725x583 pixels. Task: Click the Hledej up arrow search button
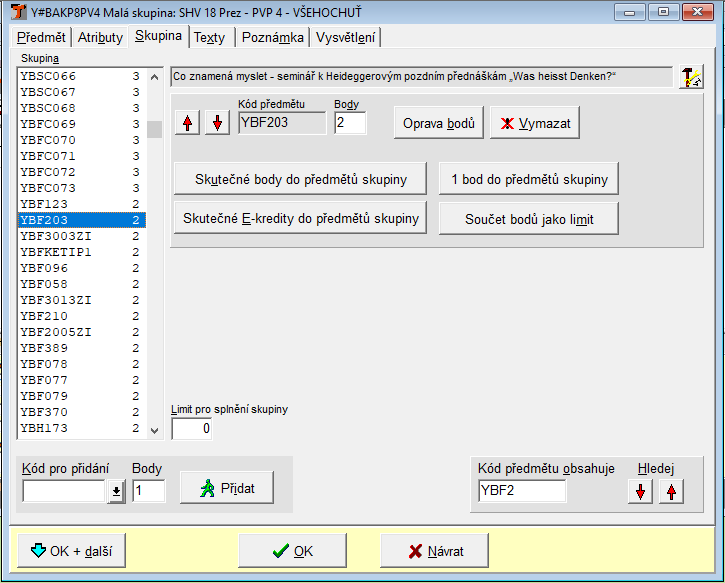(x=670, y=490)
